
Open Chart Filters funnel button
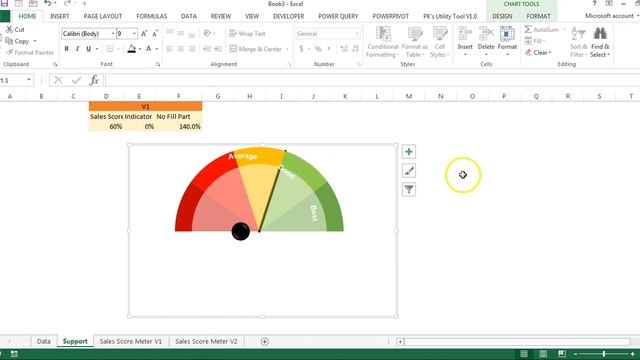pos(409,189)
